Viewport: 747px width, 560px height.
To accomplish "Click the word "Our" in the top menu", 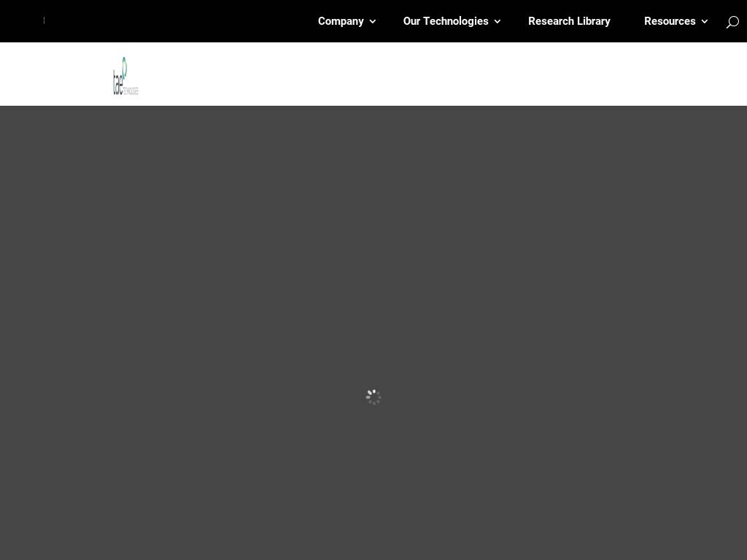I will pyautogui.click(x=412, y=21).
